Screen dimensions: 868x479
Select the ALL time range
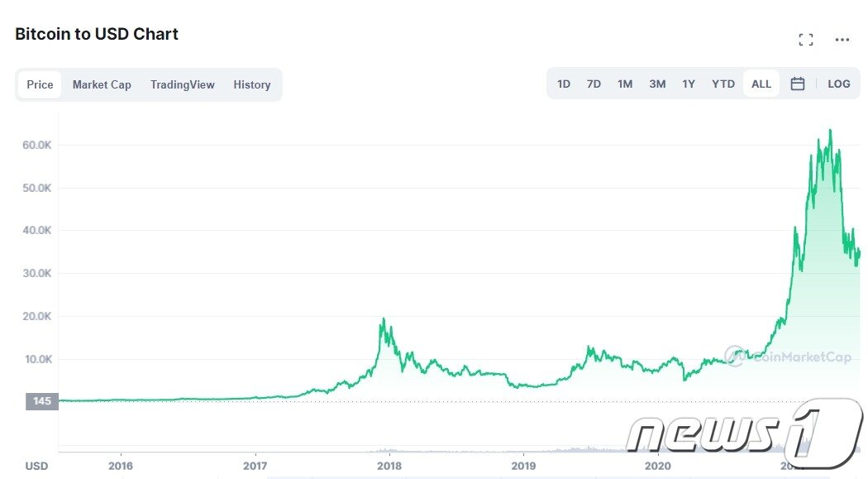(761, 84)
